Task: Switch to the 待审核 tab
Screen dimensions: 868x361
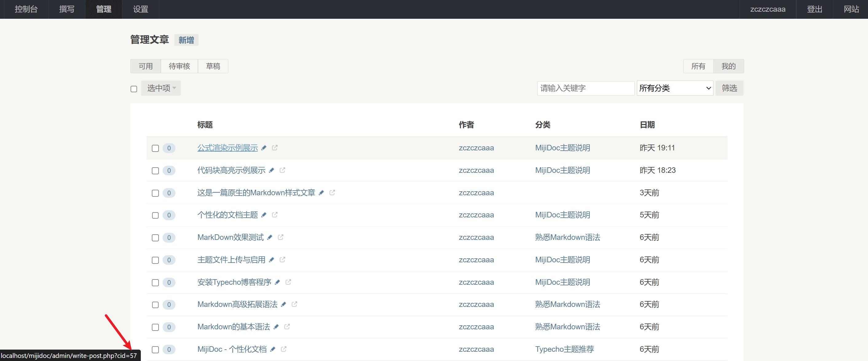Action: [179, 66]
